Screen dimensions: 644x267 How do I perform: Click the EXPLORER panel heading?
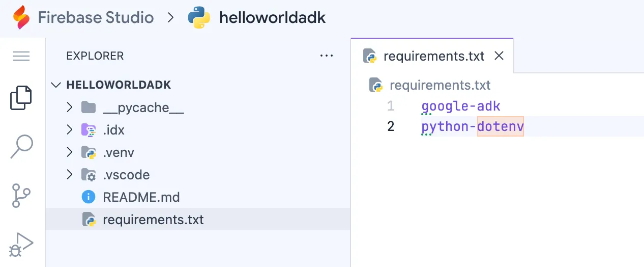pyautogui.click(x=95, y=56)
